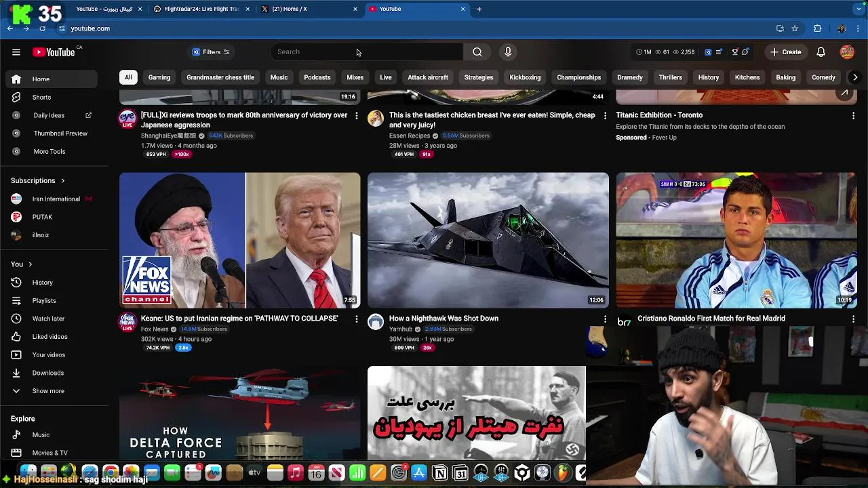868x488 pixels.
Task: Click the vidIQ trophy icon in header
Action: click(x=734, y=52)
